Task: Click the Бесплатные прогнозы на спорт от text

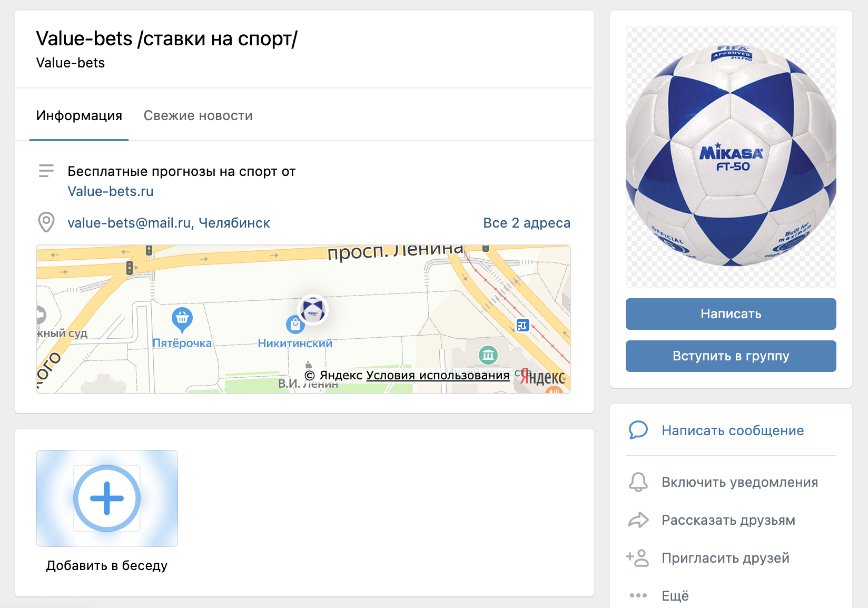Action: 182,171
